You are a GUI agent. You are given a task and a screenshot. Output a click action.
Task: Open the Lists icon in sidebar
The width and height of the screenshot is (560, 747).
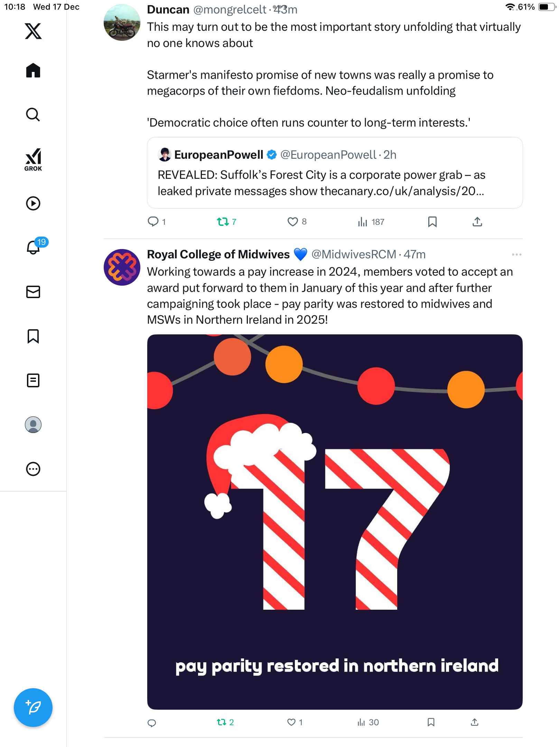33,380
